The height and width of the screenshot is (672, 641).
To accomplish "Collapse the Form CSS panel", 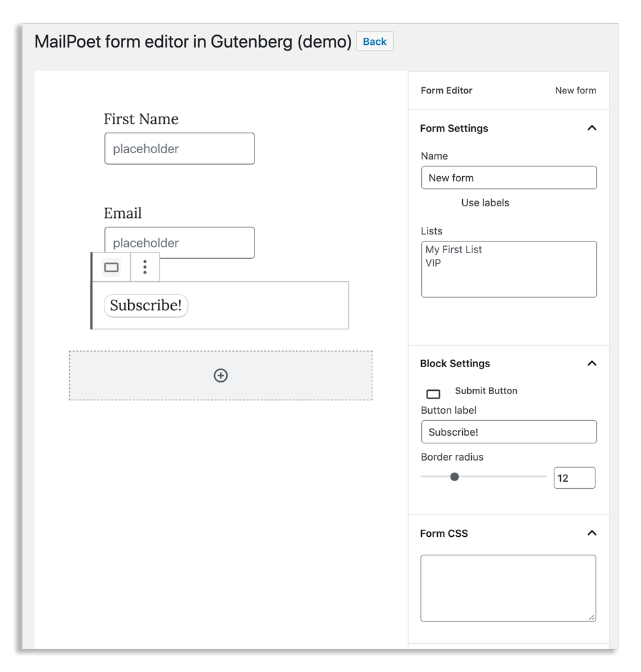I will click(x=592, y=533).
